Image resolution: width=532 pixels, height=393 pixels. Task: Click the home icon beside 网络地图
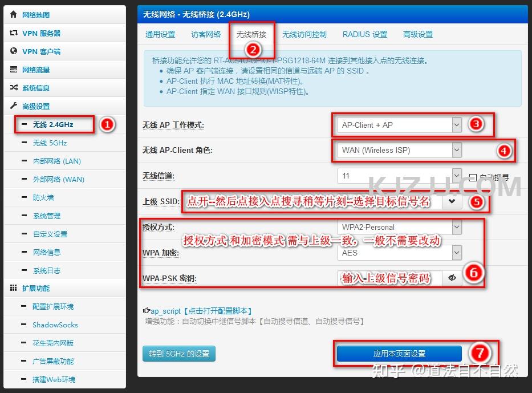coord(14,15)
